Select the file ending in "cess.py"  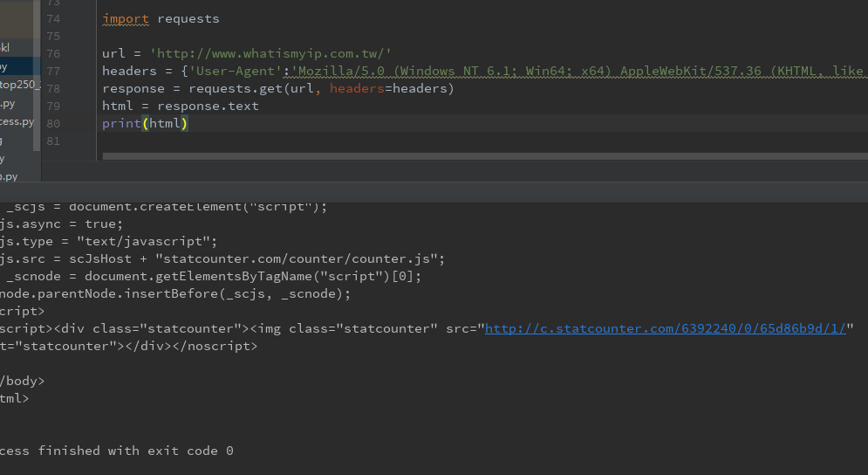18,121
